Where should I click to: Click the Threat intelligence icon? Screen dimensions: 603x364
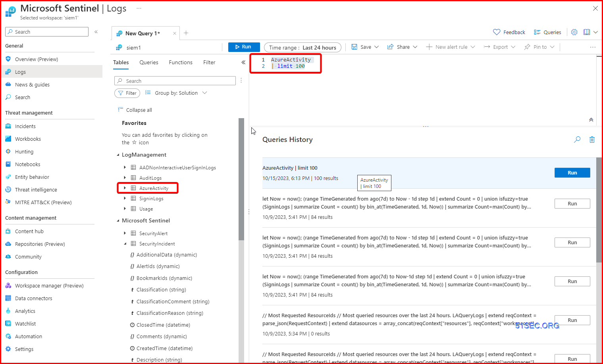click(8, 190)
